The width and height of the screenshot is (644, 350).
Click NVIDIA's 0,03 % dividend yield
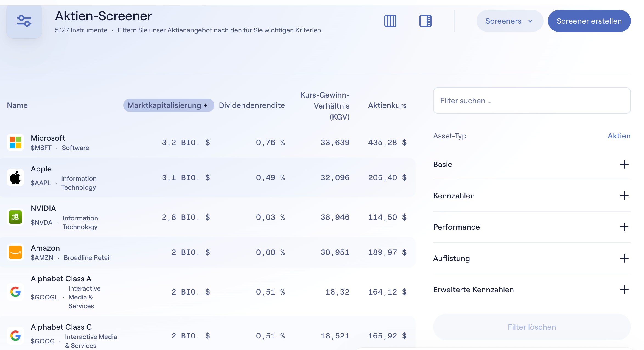pyautogui.click(x=270, y=217)
